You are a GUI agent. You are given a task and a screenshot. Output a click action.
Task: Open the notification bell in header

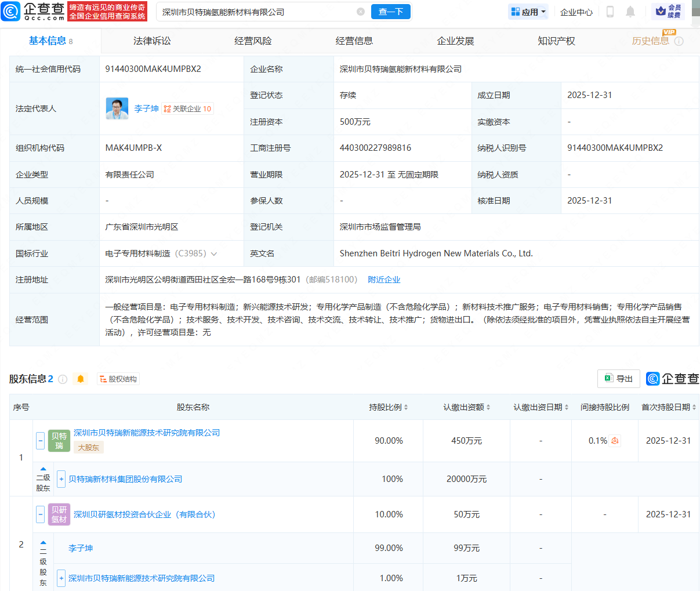[x=630, y=12]
